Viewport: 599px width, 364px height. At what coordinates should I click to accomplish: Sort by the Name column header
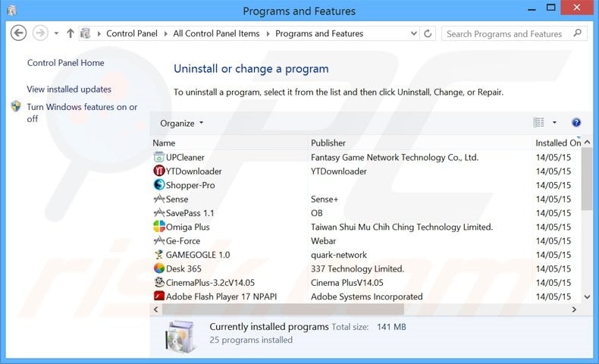(228, 143)
